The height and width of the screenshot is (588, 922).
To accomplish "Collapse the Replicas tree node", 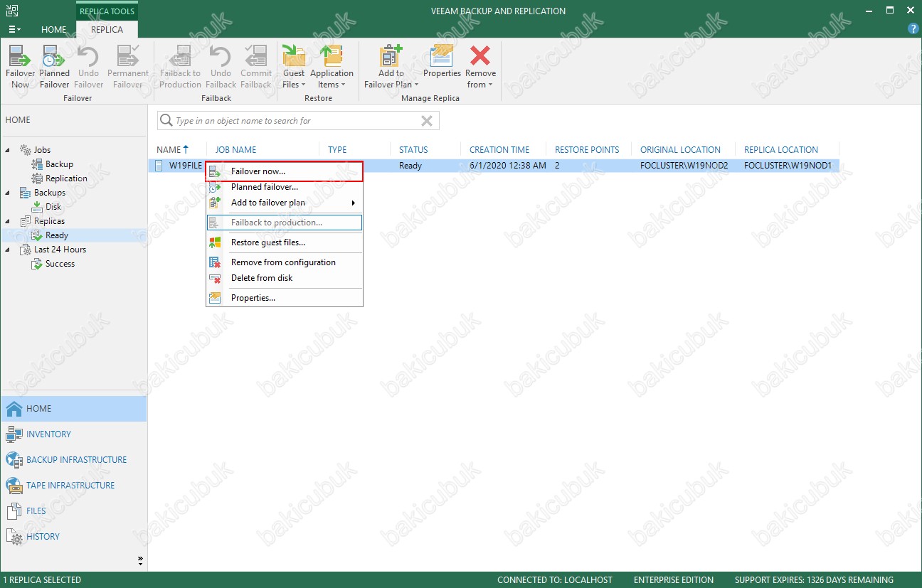I will coord(9,221).
